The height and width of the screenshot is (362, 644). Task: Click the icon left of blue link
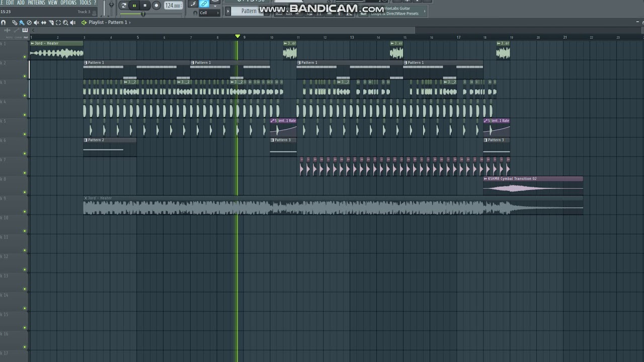click(193, 4)
